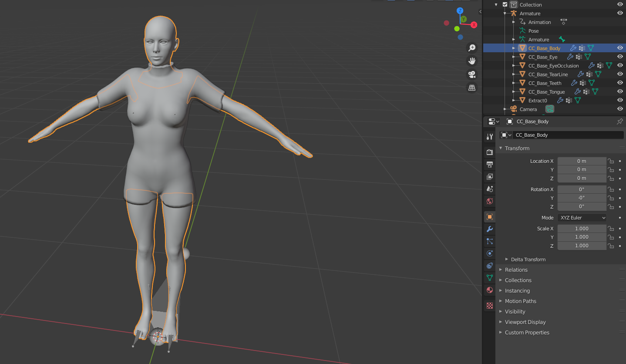
Task: Hide CC_Base_EyeOcclusion in viewport
Action: click(620, 65)
